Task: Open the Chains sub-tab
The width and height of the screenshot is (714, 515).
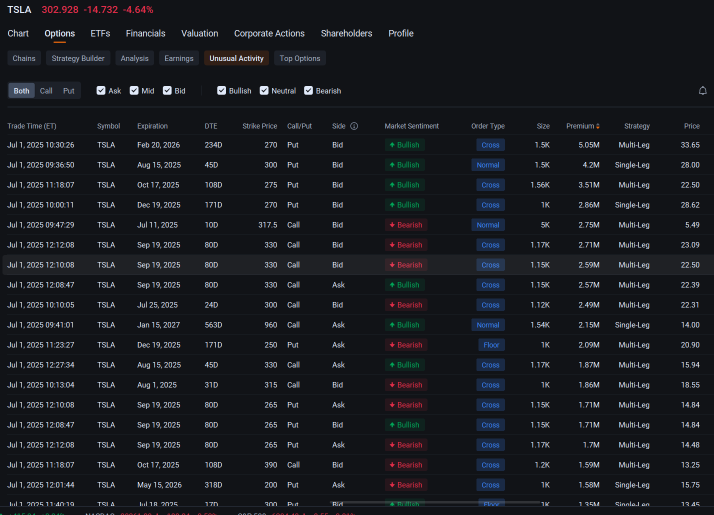Action: 24,58
